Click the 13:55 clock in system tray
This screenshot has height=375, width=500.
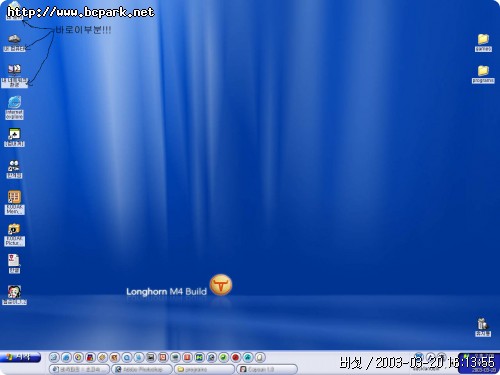point(479,362)
